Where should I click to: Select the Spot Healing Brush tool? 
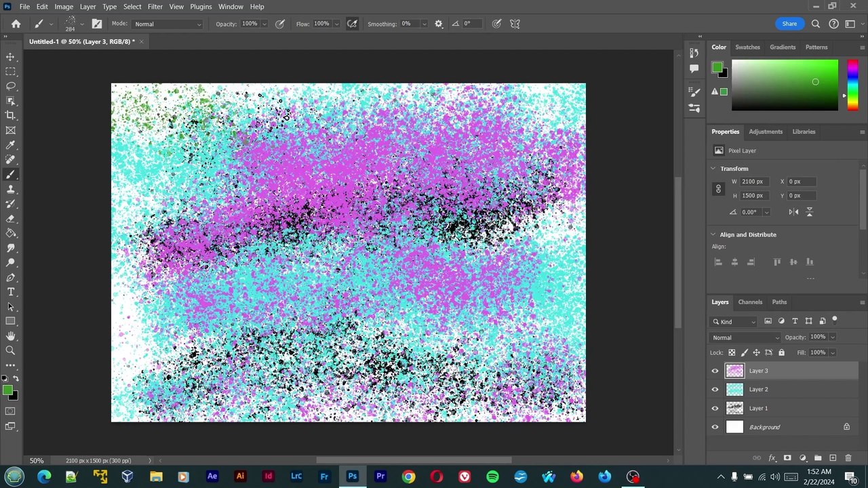10,160
